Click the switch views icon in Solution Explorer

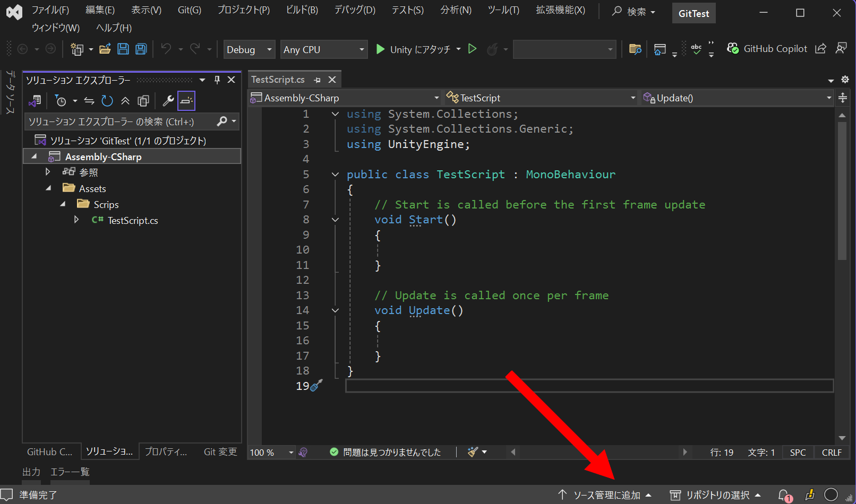(x=35, y=101)
